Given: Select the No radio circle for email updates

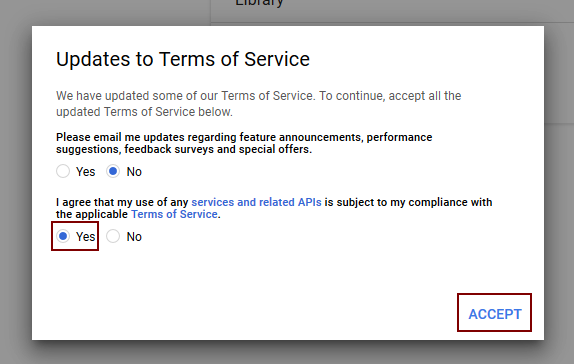Looking at the screenshot, I should tap(113, 171).
